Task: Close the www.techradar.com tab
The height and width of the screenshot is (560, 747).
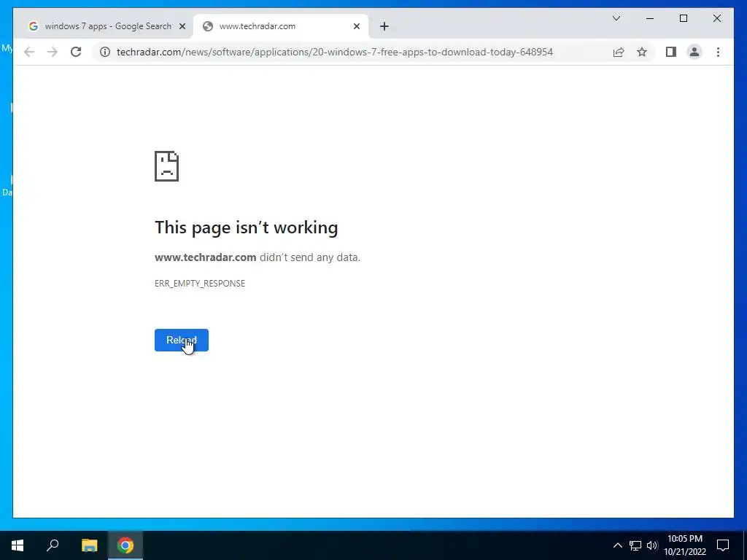Action: 356,27
